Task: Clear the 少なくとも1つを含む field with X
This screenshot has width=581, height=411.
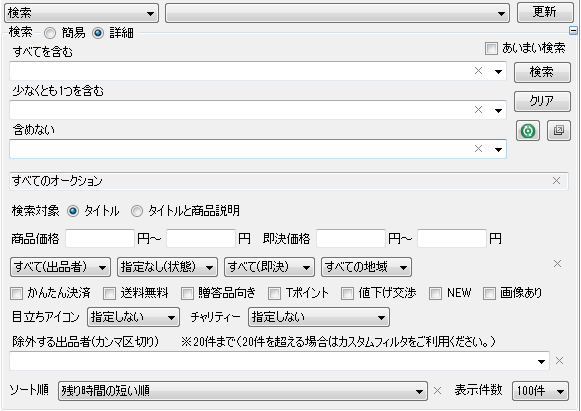Action: [478, 110]
